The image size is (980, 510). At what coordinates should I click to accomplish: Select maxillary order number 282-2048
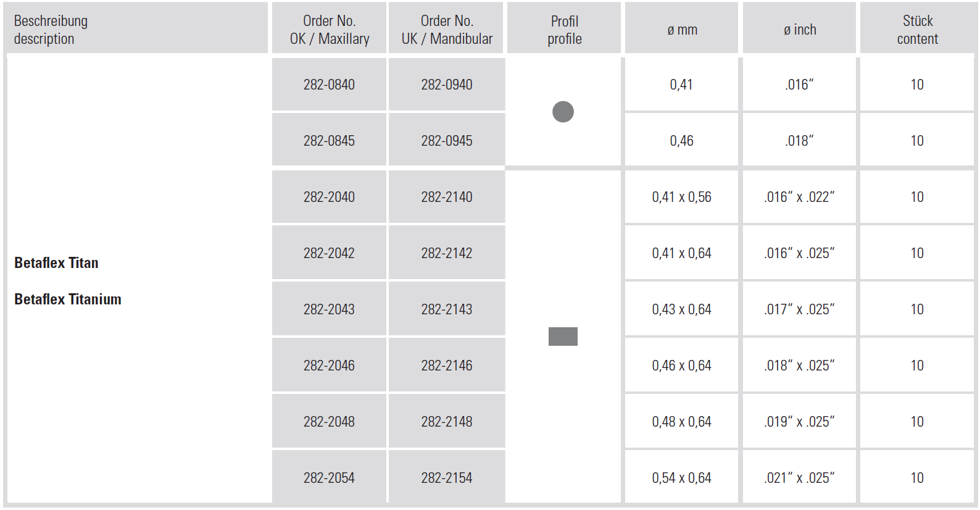(329, 422)
